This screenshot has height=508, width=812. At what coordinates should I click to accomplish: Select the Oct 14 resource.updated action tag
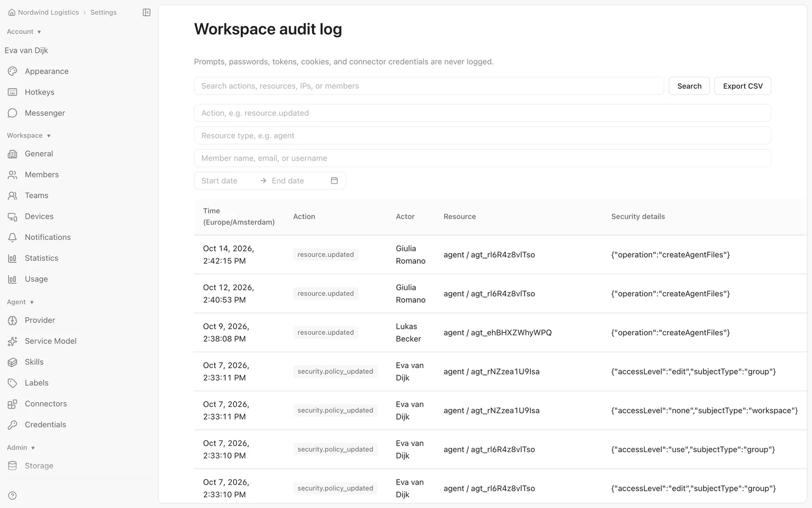[326, 255]
